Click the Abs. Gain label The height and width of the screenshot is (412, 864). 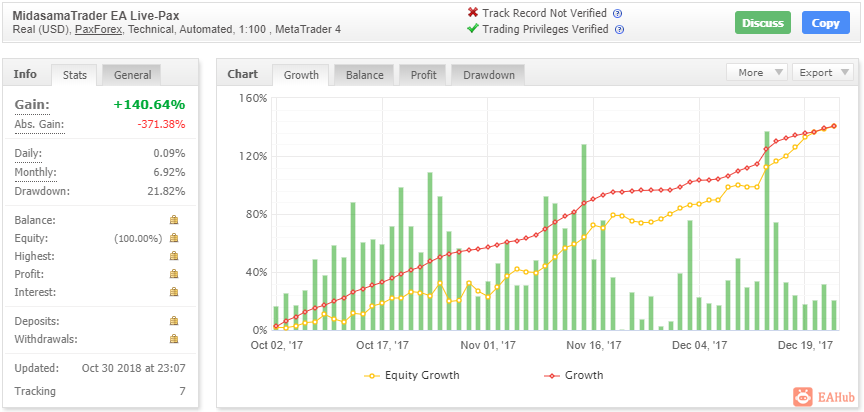[x=39, y=124]
